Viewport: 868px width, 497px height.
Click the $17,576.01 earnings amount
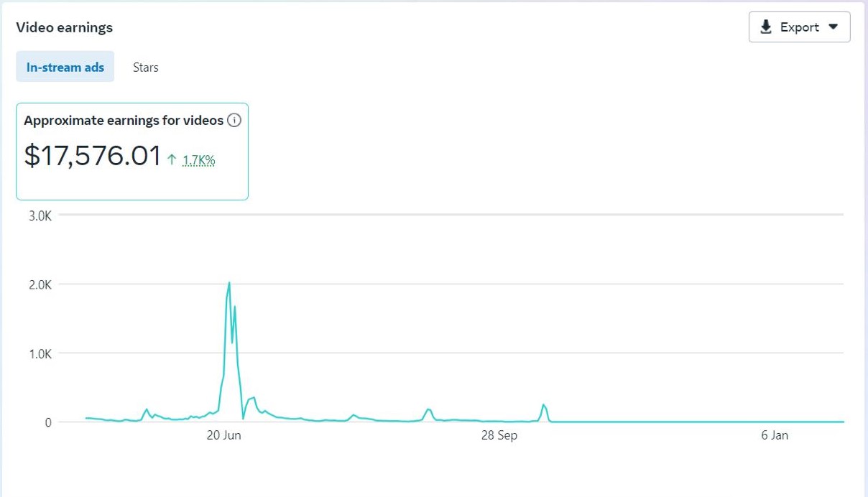tap(93, 156)
